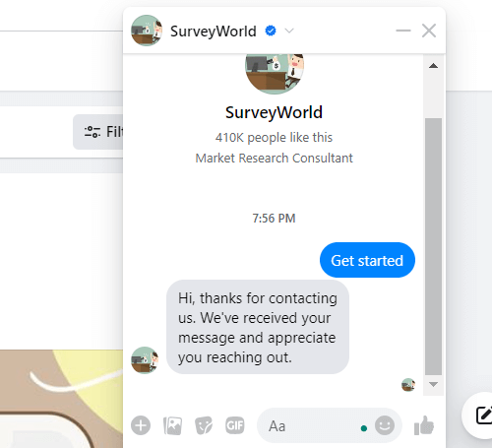Choose a sticker icon
The height and width of the screenshot is (448, 492).
coord(204,425)
